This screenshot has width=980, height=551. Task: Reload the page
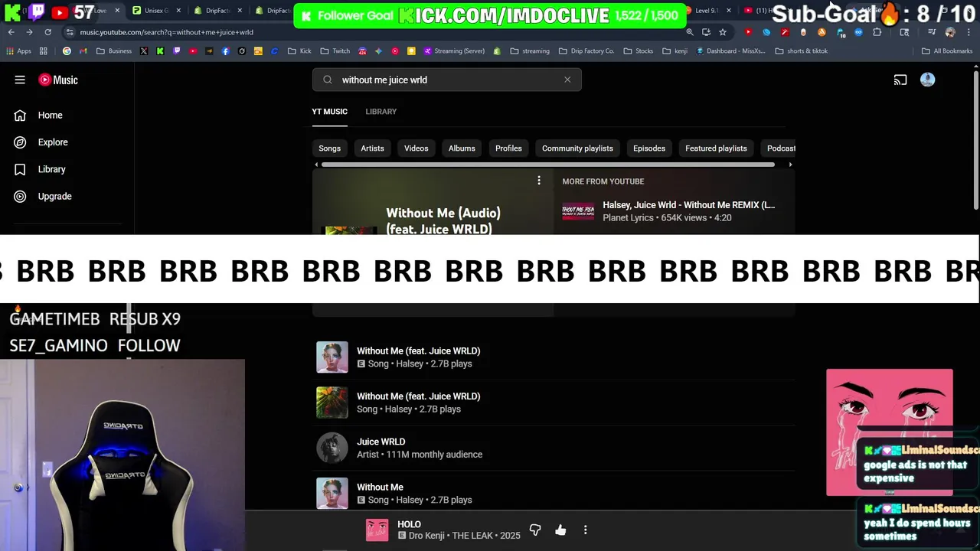(47, 32)
